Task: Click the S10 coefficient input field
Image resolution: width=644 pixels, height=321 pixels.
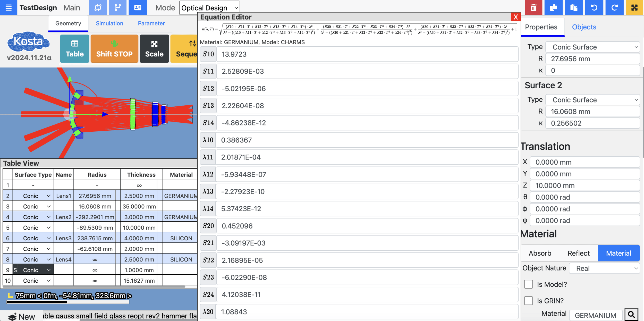Action: pyautogui.click(x=367, y=54)
